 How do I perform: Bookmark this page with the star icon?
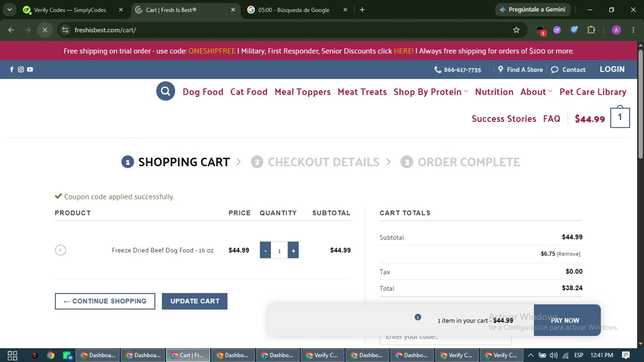click(x=516, y=30)
